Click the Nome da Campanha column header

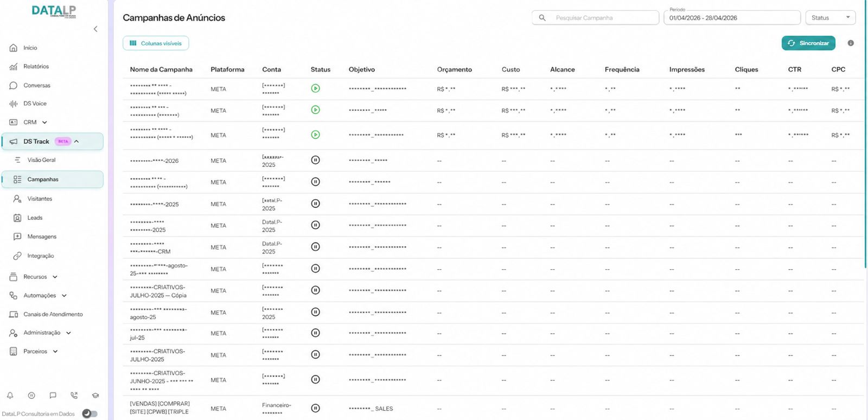161,69
